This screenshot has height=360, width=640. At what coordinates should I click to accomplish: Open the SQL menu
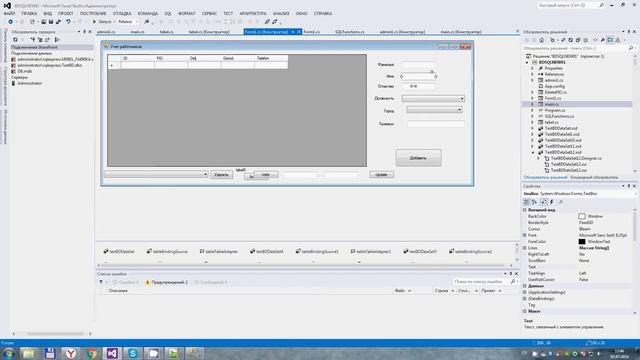[168, 13]
